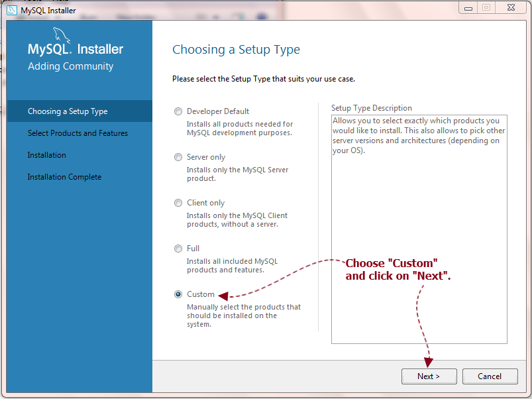
Task: Select the Server only setup option
Action: click(178, 157)
